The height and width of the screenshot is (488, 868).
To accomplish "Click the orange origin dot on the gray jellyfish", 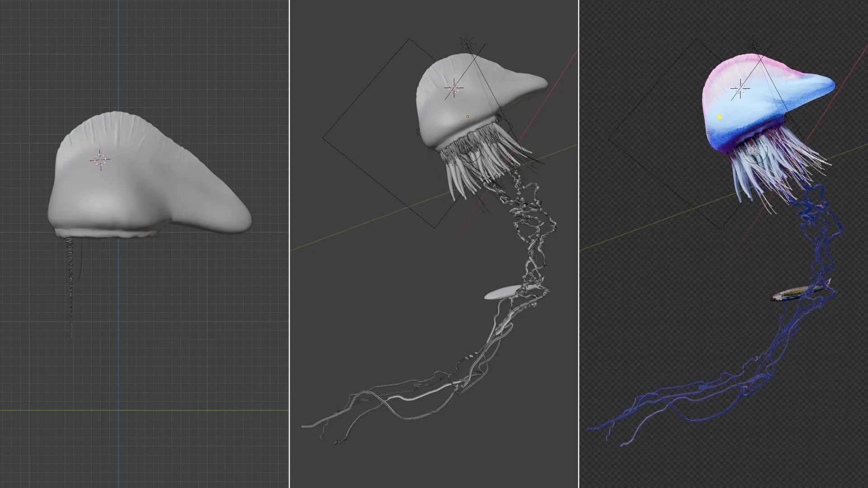I will (x=467, y=117).
